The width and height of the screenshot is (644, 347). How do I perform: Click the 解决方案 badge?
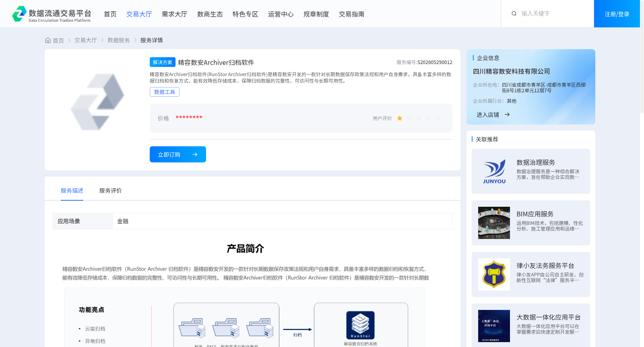click(163, 62)
